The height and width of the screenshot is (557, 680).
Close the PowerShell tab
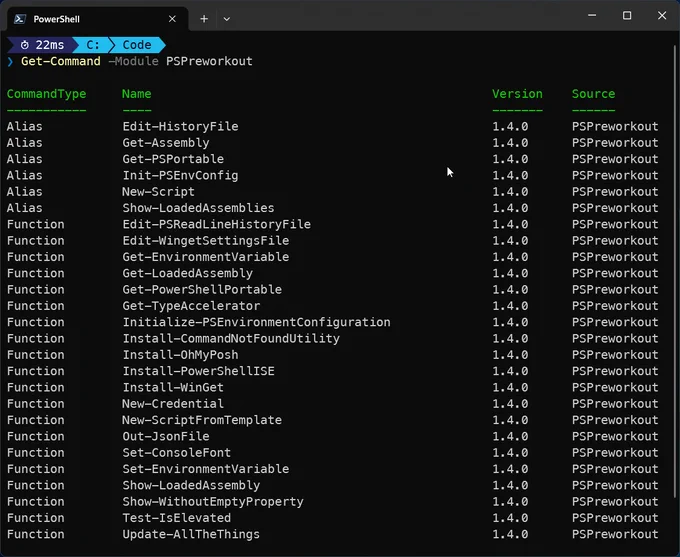pos(172,19)
